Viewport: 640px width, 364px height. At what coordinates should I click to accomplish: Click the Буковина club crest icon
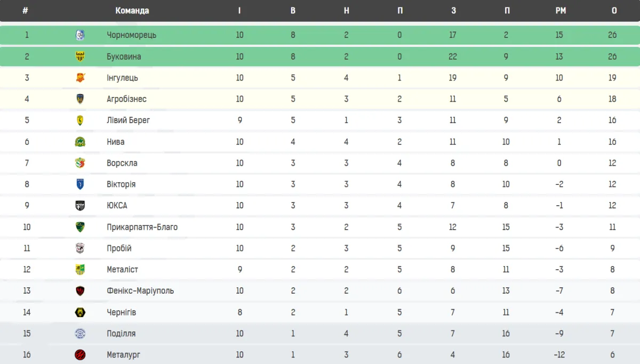[80, 56]
